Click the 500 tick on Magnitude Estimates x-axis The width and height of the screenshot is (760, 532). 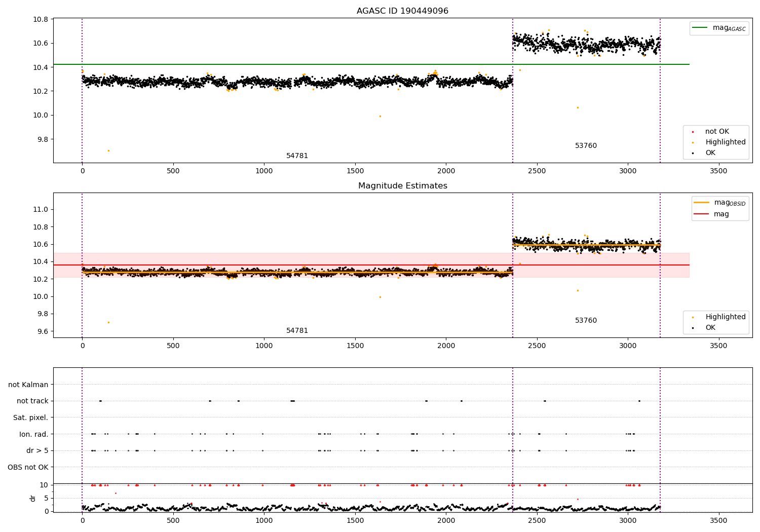click(173, 346)
